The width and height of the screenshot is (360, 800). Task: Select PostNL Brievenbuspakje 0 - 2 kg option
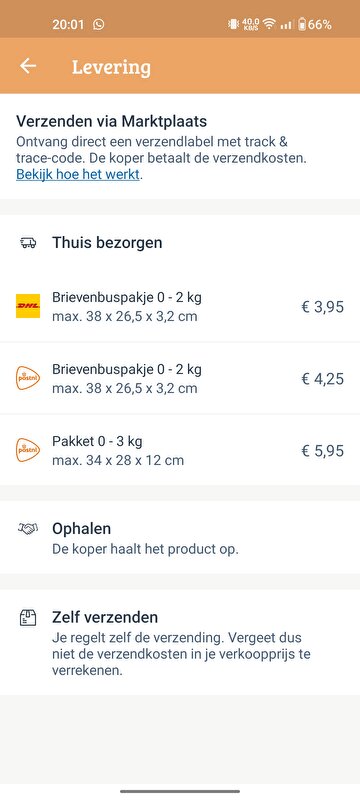pos(180,379)
